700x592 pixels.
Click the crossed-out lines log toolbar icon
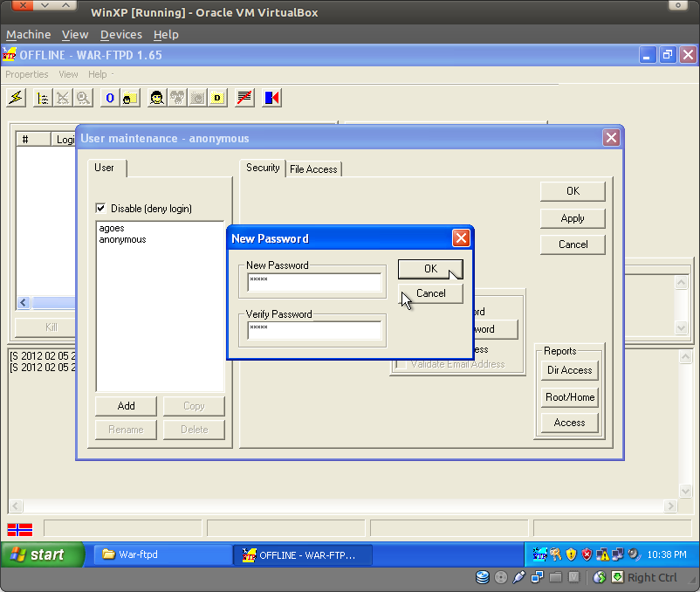pyautogui.click(x=244, y=97)
